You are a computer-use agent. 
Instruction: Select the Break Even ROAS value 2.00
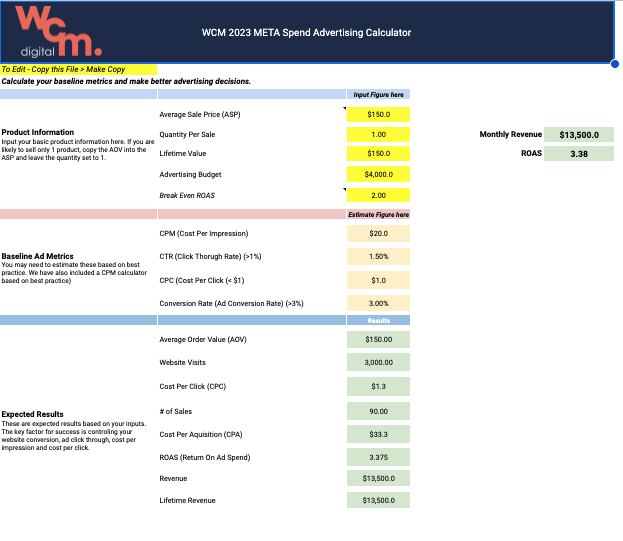tap(378, 195)
